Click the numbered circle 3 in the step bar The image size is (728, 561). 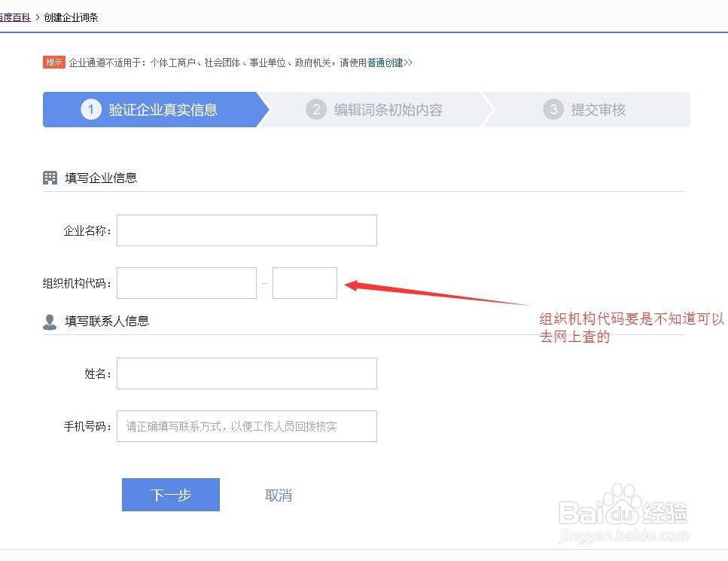pyautogui.click(x=553, y=109)
